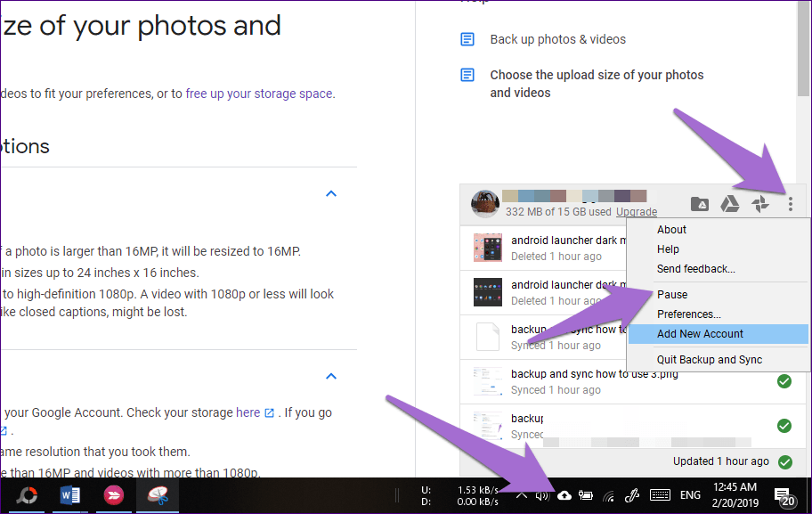Open the clock showing 12:45 AM
Screen dimensions: 812x514
(x=735, y=494)
